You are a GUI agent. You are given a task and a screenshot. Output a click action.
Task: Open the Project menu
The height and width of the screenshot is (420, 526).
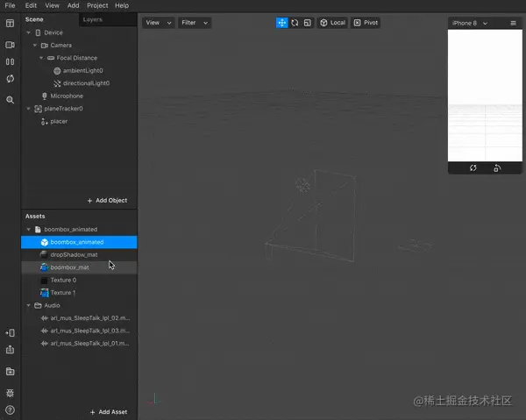pos(97,6)
